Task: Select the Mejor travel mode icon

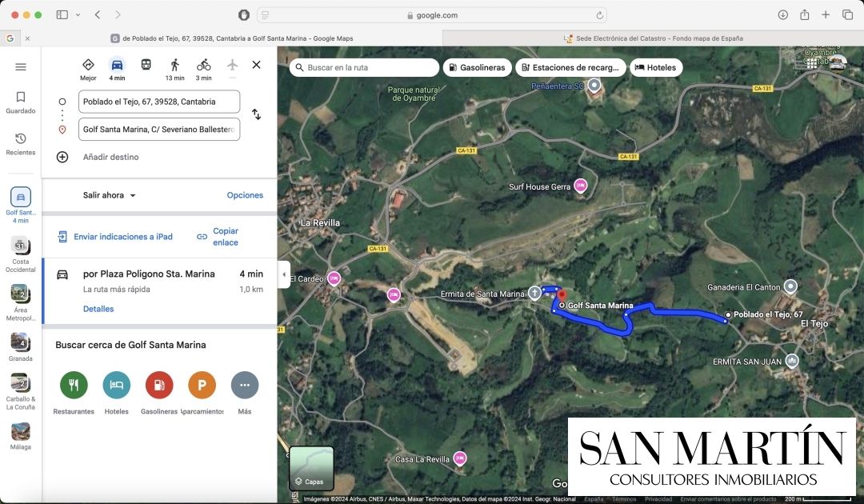Action: point(88,65)
